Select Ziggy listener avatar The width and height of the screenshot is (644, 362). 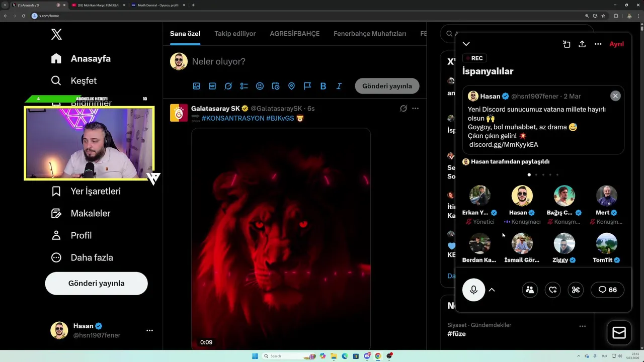[x=564, y=243]
